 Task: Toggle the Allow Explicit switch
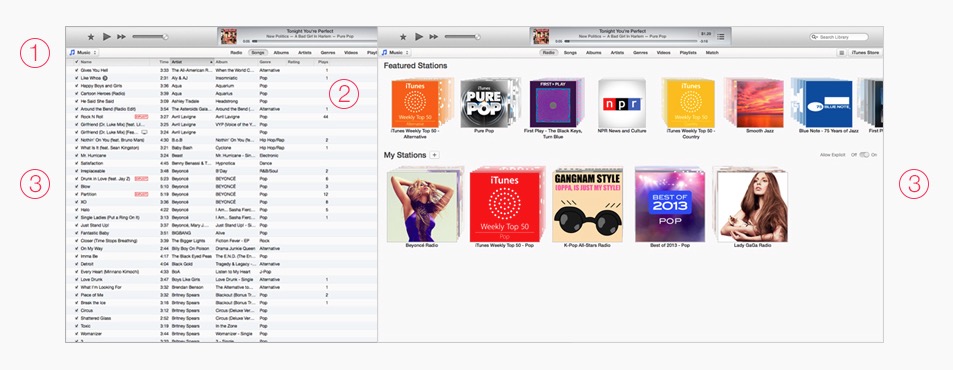click(x=864, y=155)
